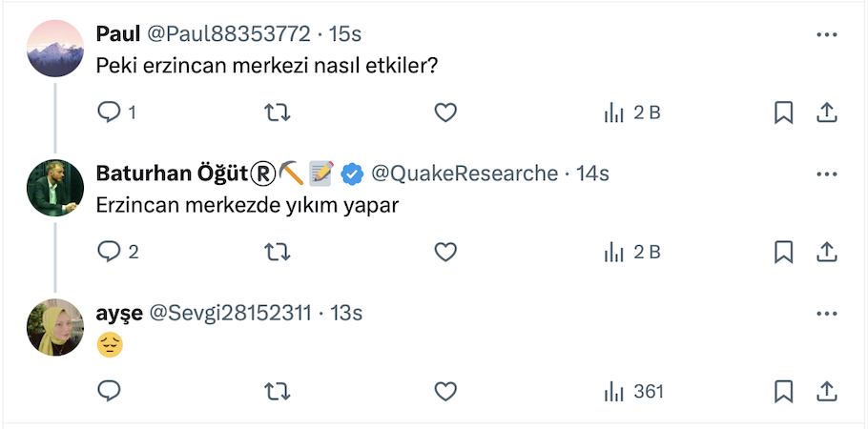
Task: Reply to Baturhan Öğüt's tweet
Action: [x=109, y=252]
